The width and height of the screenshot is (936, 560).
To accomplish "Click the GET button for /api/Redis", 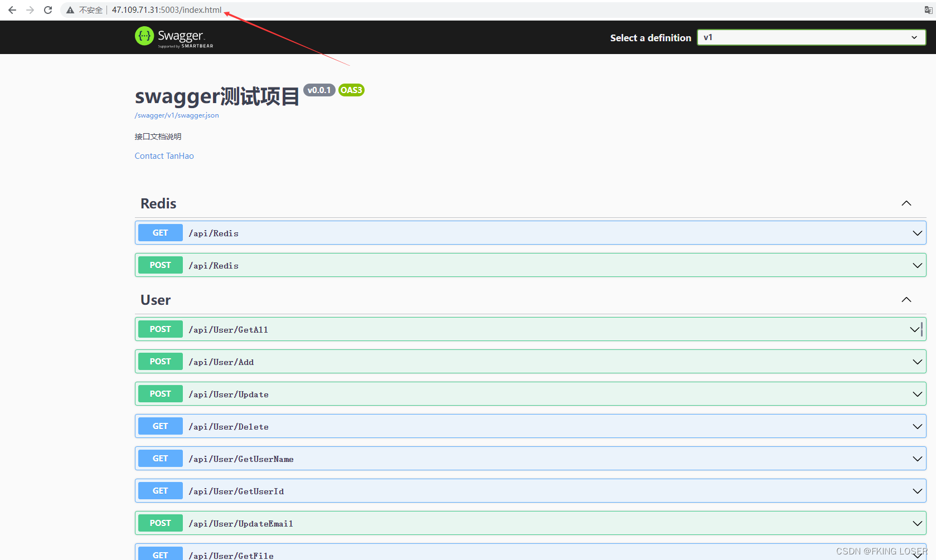I will tap(161, 233).
